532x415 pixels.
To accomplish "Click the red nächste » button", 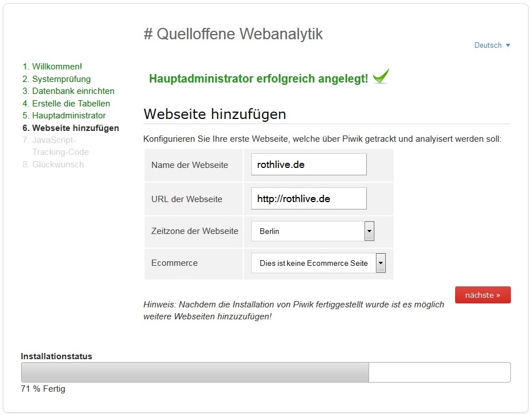I will click(x=483, y=295).
